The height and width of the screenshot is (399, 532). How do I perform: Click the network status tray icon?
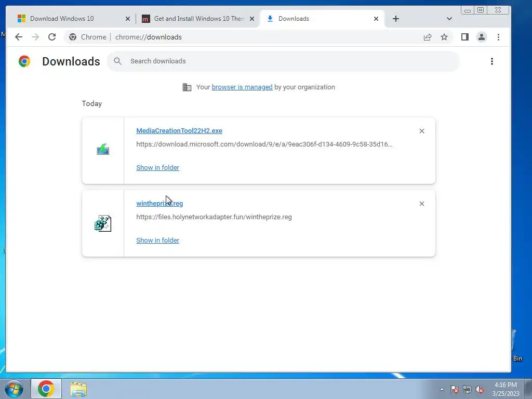pyautogui.click(x=467, y=389)
